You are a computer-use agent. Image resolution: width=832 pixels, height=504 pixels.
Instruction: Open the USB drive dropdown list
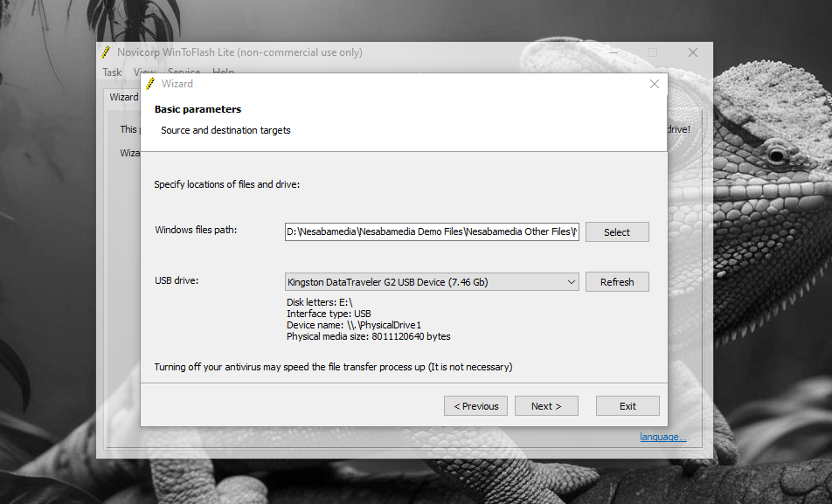tap(571, 282)
